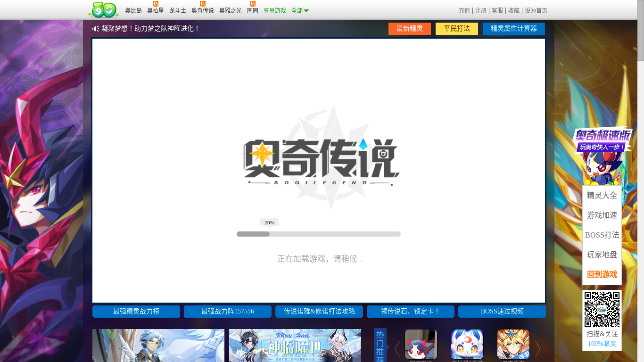This screenshot has width=644, height=362.
Task: Click the 热门推荐 label
Action: click(x=380, y=346)
